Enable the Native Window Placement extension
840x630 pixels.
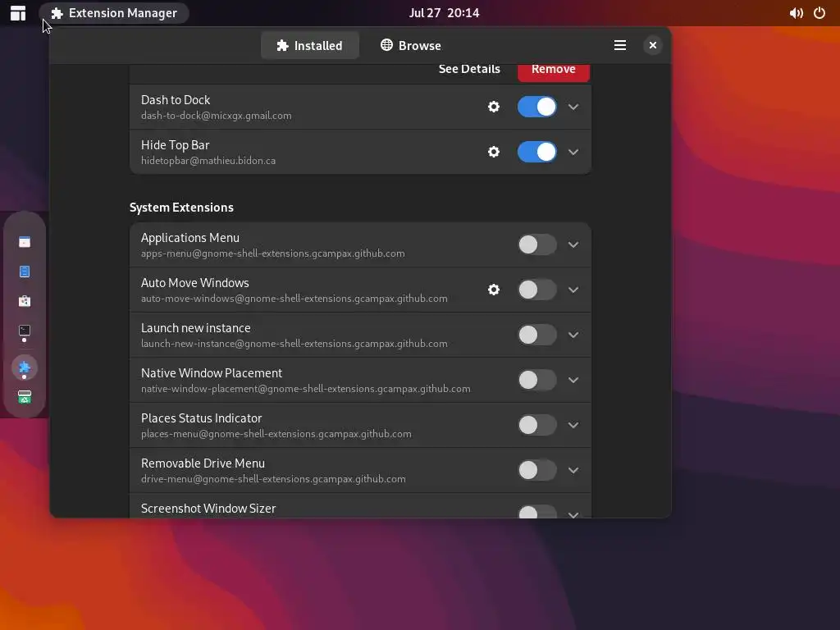click(x=536, y=380)
